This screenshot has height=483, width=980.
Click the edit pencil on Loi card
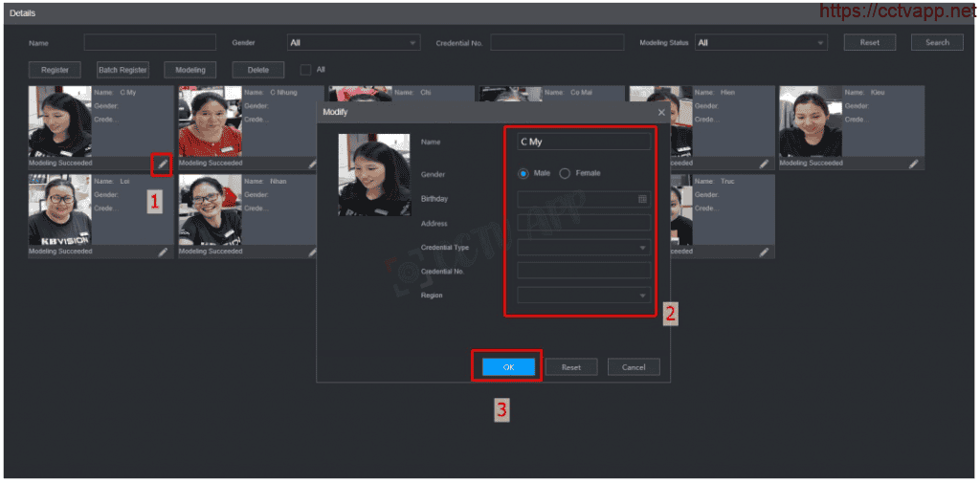pos(162,252)
